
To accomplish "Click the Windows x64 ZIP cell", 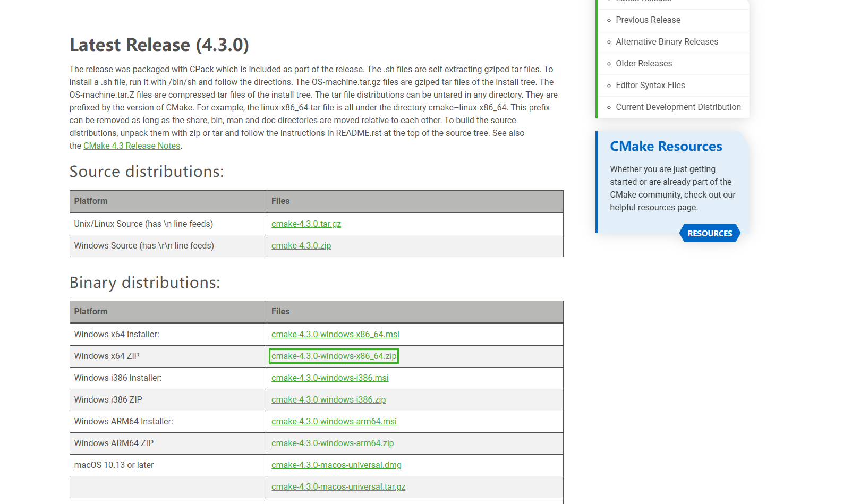I will [168, 356].
